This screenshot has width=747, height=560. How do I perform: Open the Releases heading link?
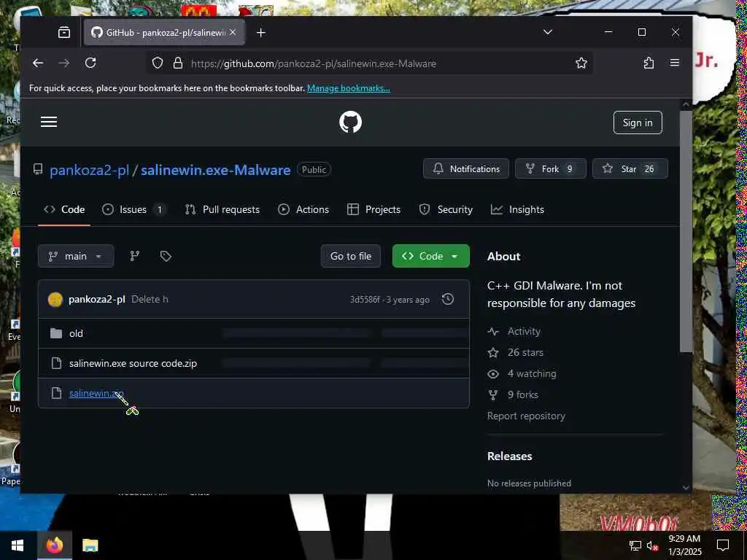pos(509,456)
